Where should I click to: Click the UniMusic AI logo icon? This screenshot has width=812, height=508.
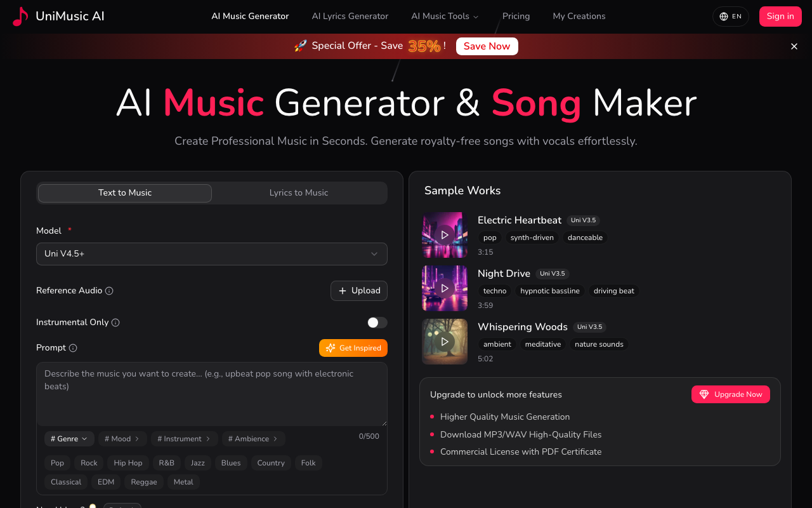click(x=20, y=17)
